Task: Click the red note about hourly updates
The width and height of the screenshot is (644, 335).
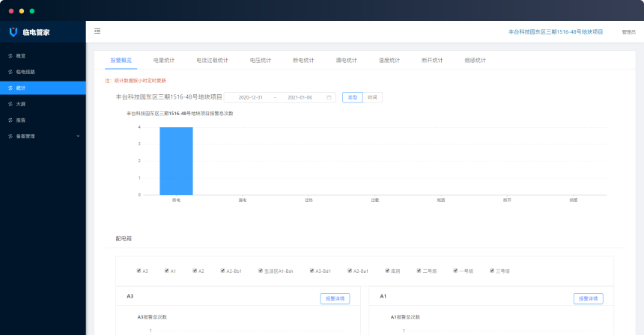Action: [x=136, y=81]
